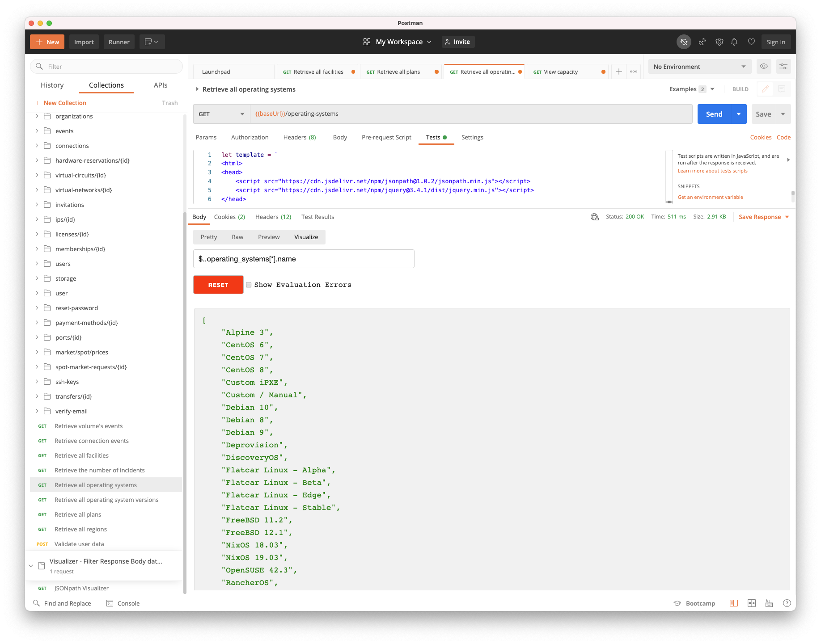Open notifications bell icon
The image size is (821, 644).
coord(734,42)
